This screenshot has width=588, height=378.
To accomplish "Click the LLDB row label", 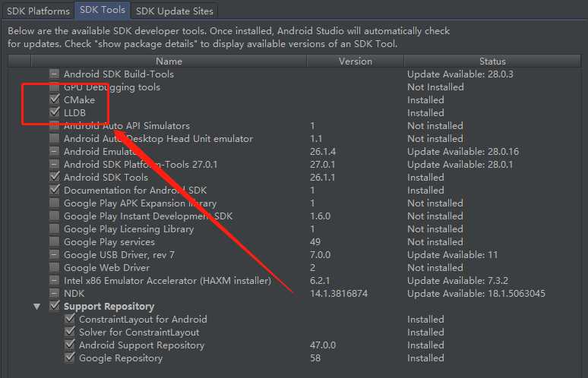I will [74, 113].
